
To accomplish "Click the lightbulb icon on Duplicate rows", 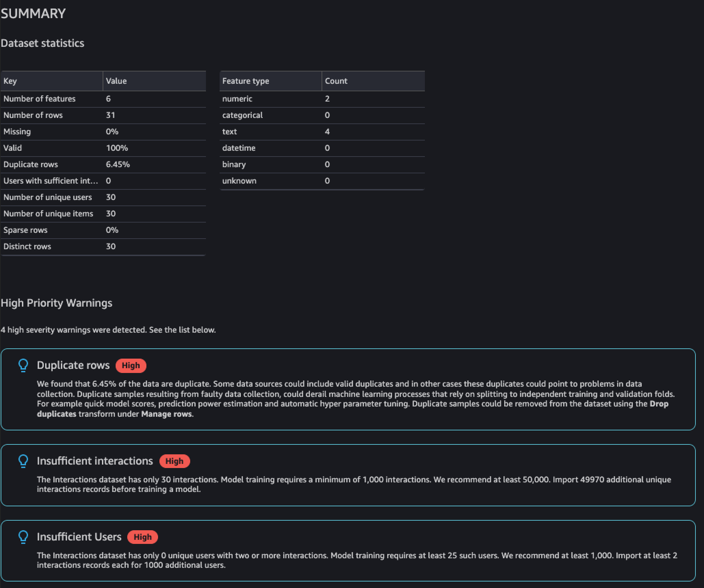I will click(23, 365).
